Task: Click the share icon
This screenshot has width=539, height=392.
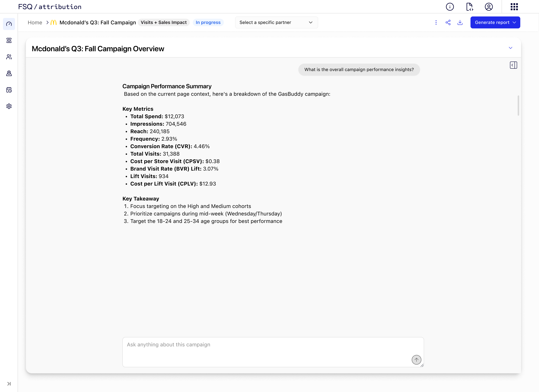Action: click(x=448, y=22)
